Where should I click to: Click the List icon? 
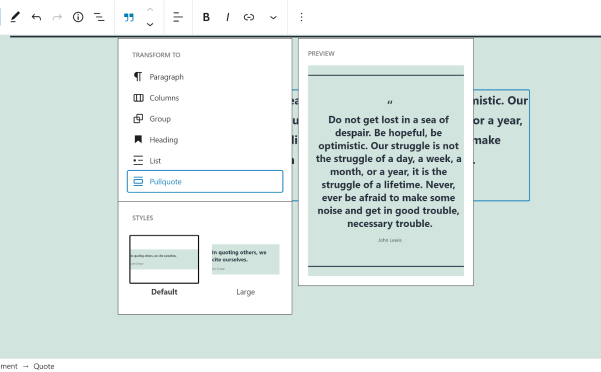(x=138, y=161)
